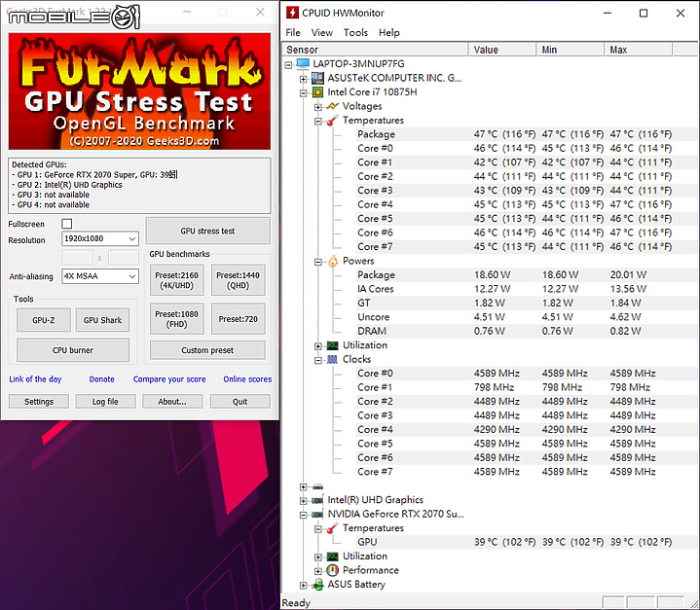Open the Help menu in HWMonitor

click(389, 32)
